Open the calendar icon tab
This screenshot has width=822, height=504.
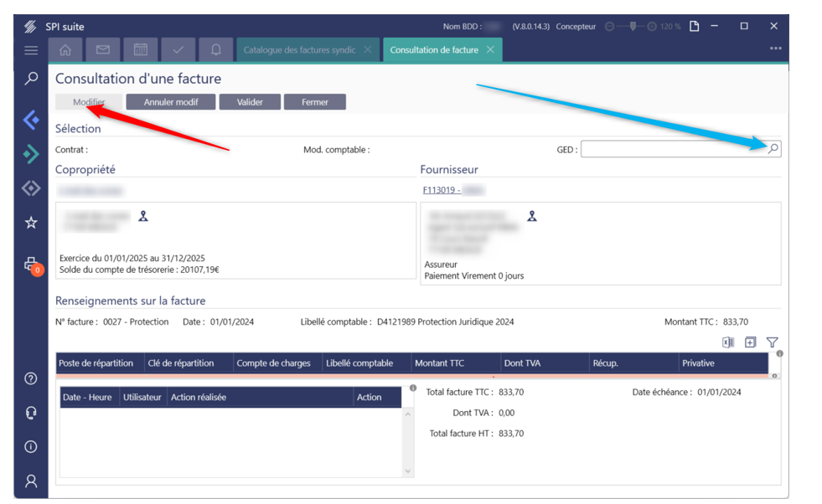[x=141, y=50]
